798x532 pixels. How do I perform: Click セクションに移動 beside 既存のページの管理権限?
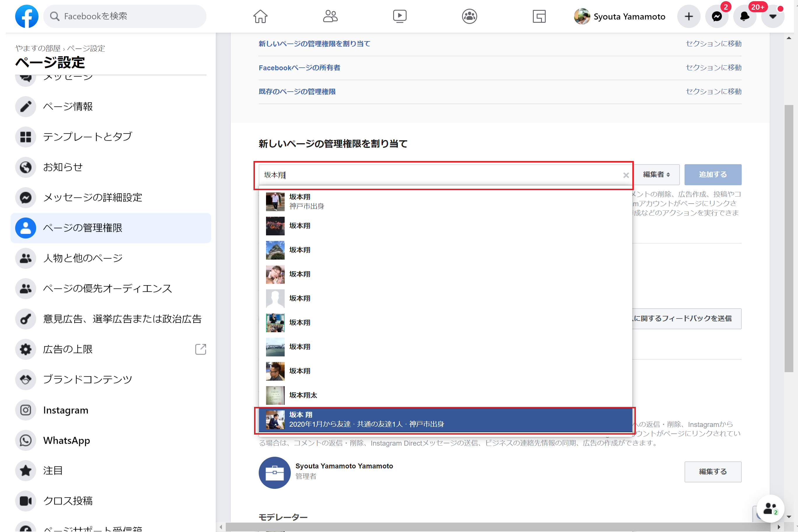[713, 91]
